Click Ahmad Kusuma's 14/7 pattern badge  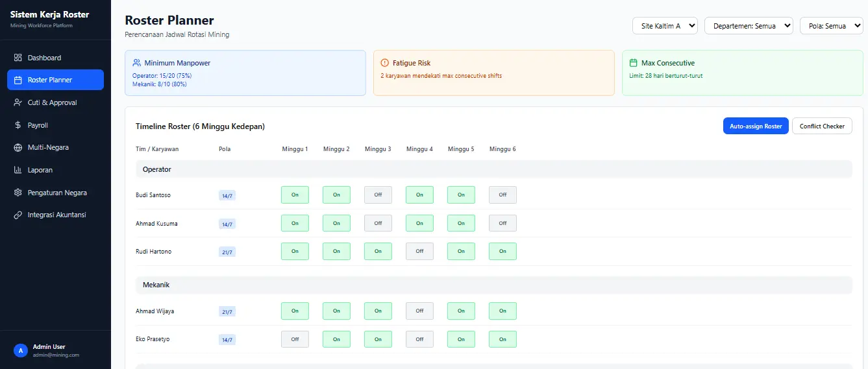pyautogui.click(x=227, y=224)
